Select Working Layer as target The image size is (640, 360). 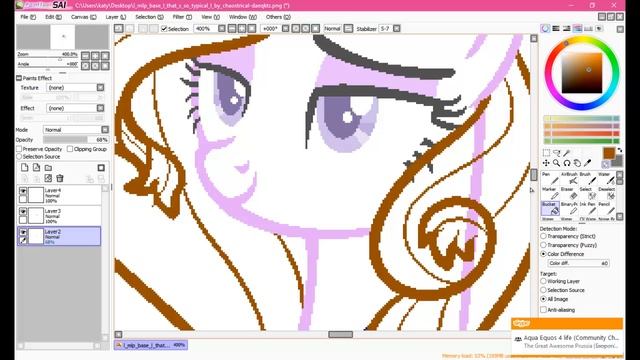(543, 281)
